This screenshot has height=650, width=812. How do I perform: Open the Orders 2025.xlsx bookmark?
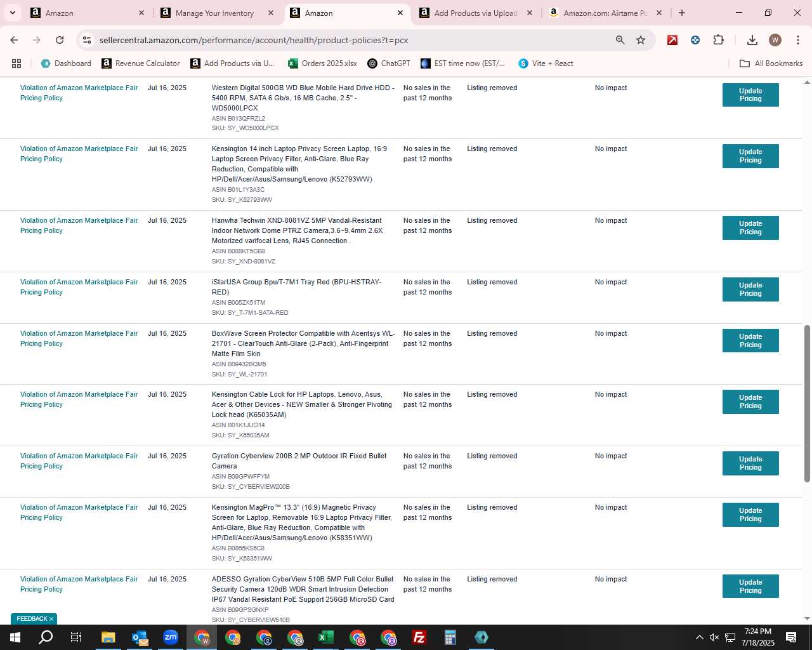point(322,63)
